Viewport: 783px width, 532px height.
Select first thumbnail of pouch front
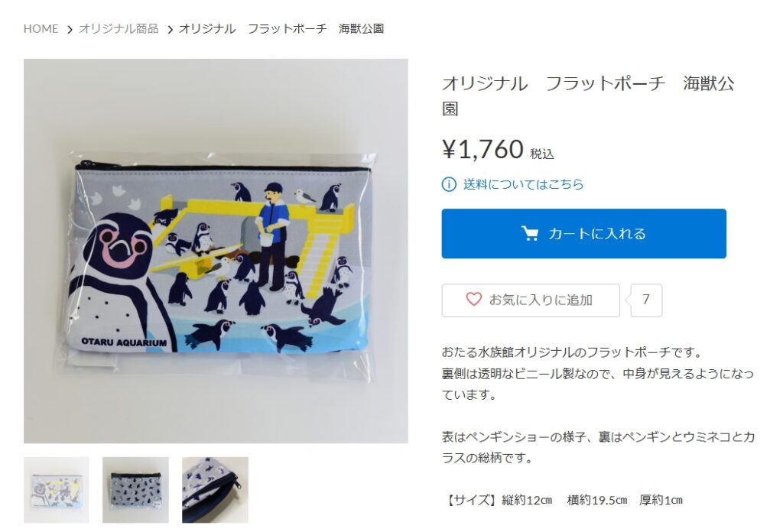tap(57, 490)
